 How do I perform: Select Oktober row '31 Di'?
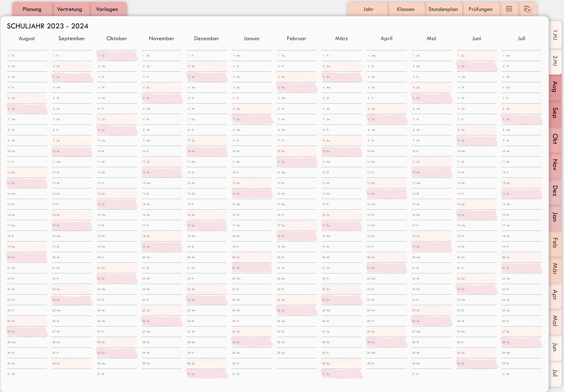[117, 374]
